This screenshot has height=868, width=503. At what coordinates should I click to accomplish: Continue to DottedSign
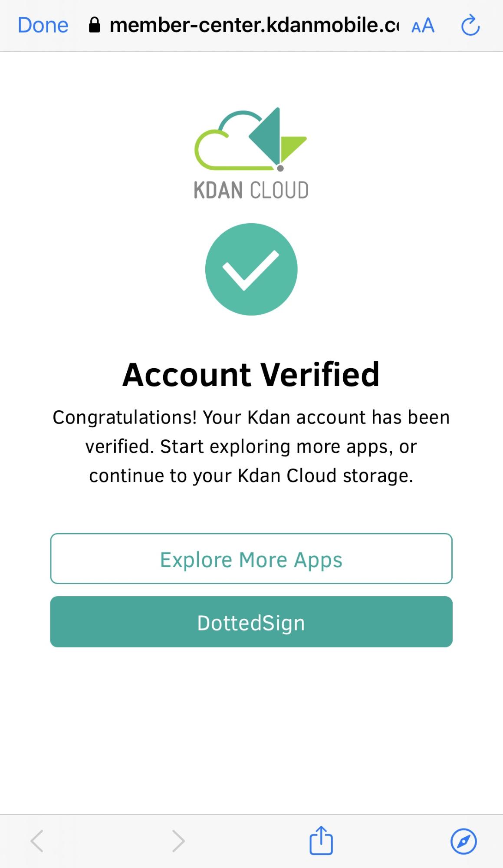coord(251,622)
